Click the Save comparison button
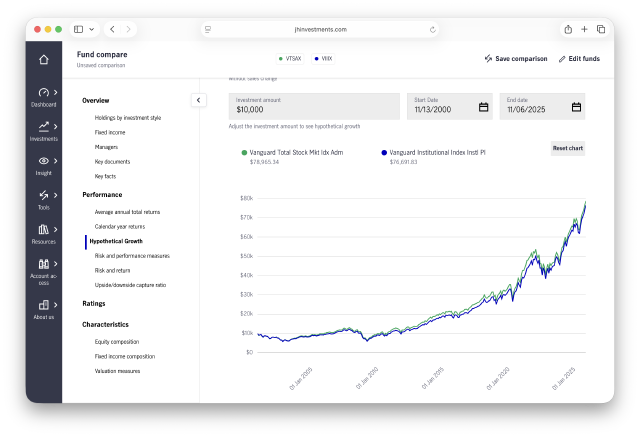Image resolution: width=640 pixels, height=437 pixels. tap(515, 59)
